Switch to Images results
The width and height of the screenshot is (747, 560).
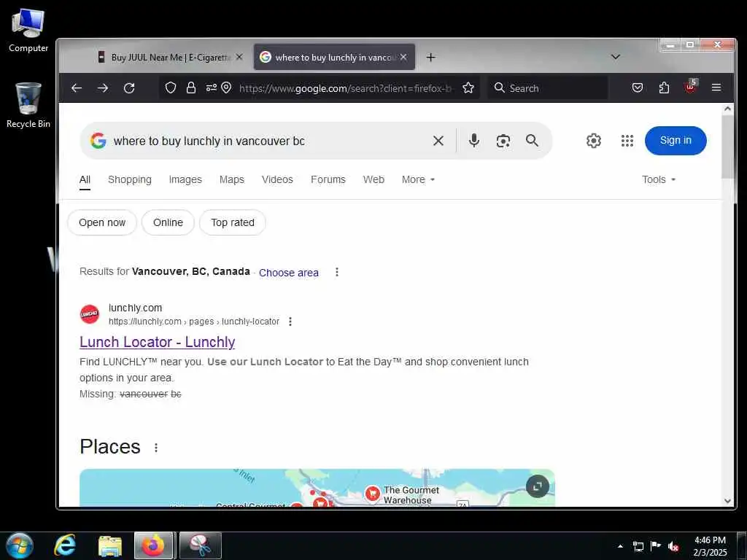[185, 179]
